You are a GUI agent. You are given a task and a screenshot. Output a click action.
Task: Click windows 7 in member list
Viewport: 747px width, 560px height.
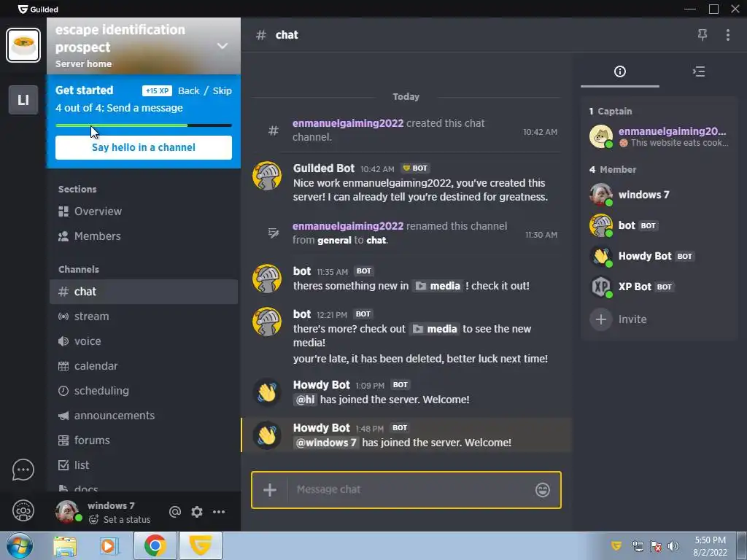[x=659, y=195]
